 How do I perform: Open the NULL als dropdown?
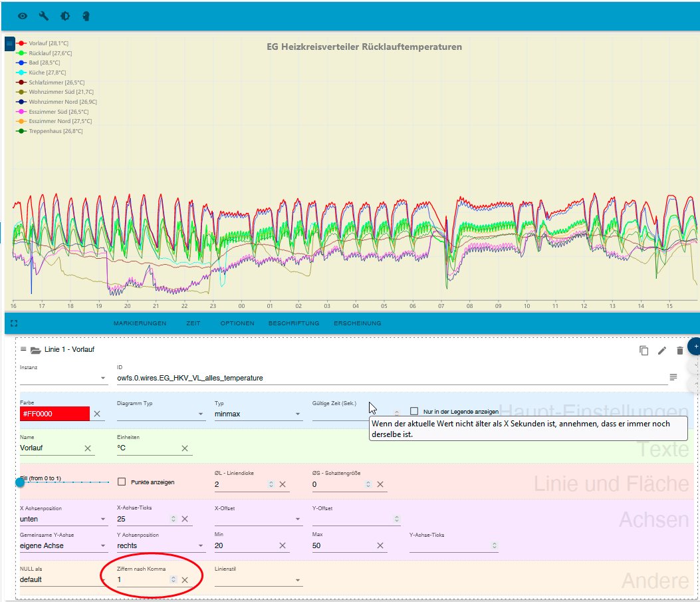62,579
